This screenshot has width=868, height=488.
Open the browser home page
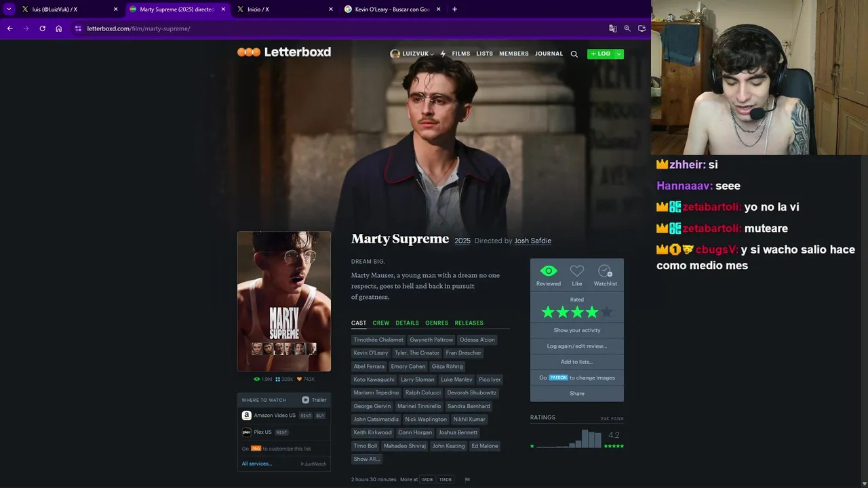[x=59, y=28]
